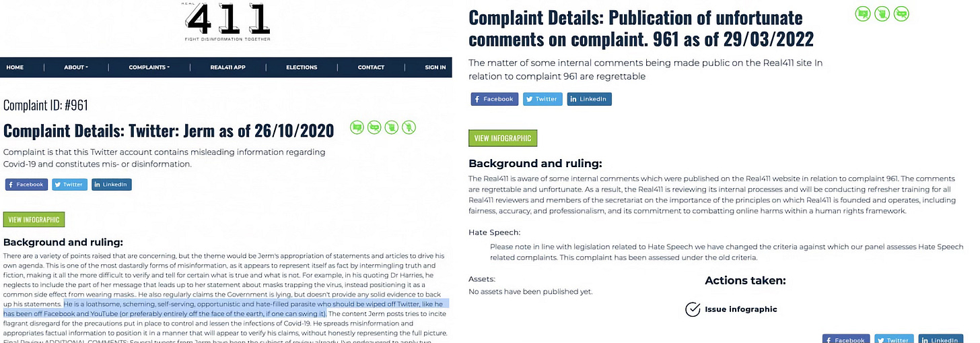Click the 'Assets:' label
The image size is (980, 343).
[x=482, y=278]
